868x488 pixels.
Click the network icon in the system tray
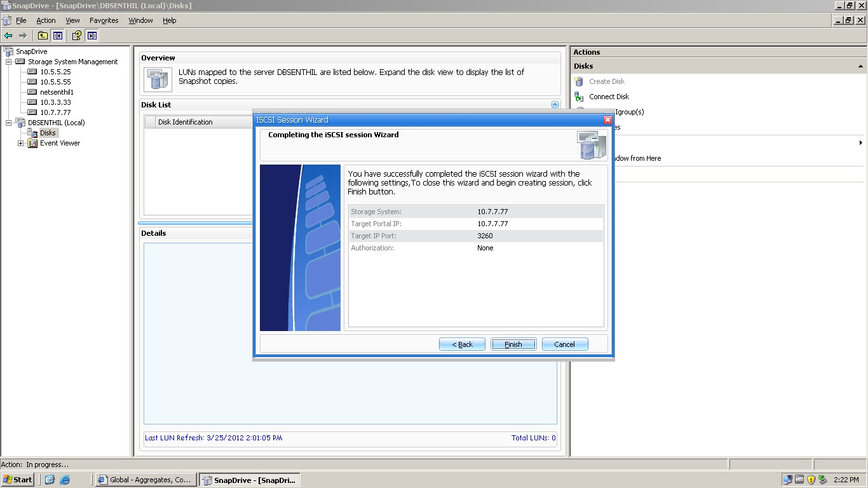tap(788, 480)
